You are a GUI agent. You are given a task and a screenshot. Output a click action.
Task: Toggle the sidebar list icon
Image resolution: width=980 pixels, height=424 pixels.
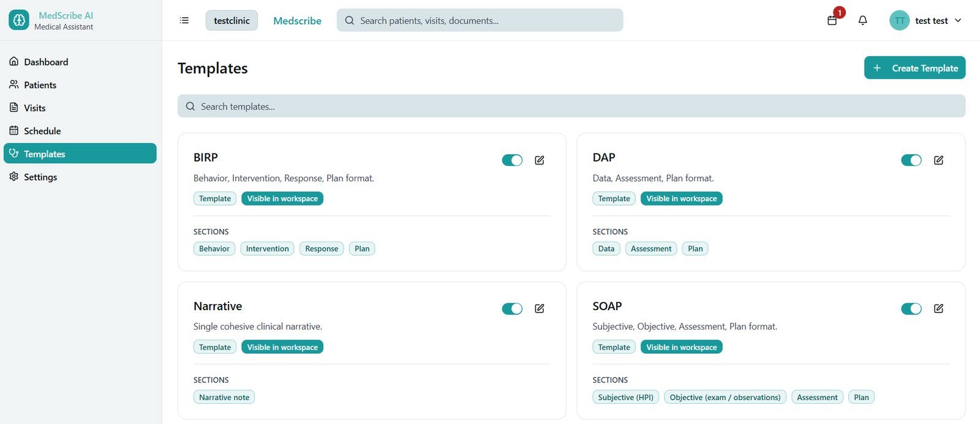point(184,20)
